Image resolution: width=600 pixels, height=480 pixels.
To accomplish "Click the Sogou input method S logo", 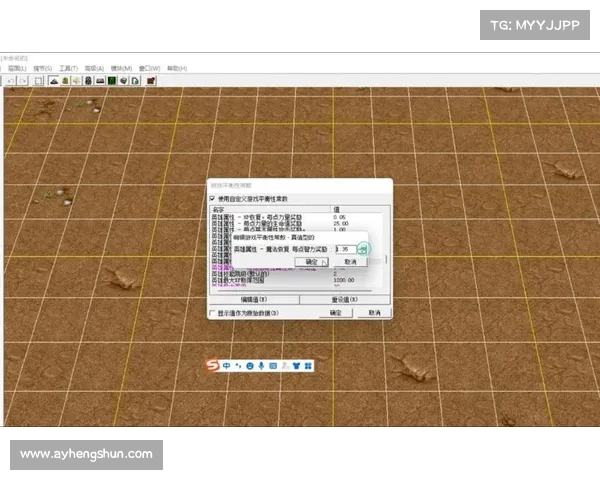I will [213, 366].
